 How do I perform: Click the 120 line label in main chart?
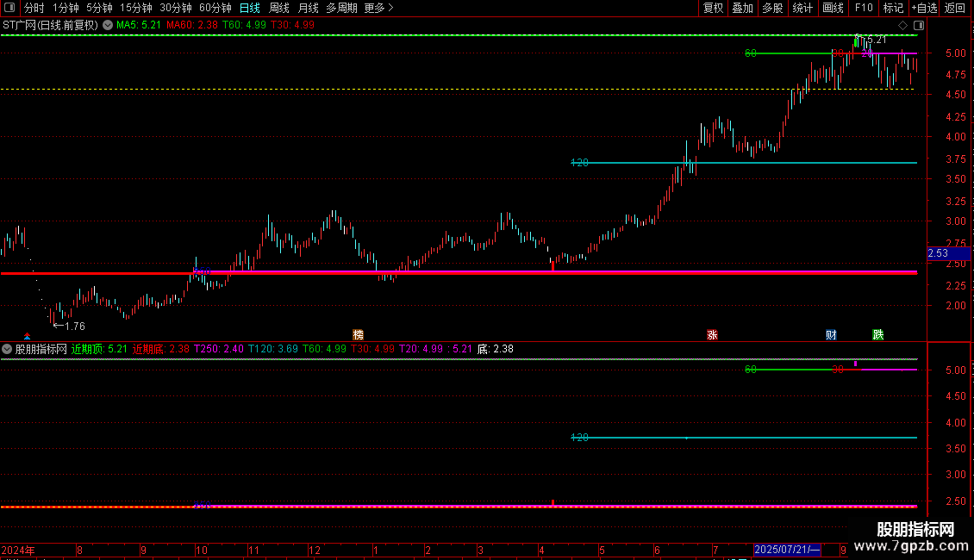pos(579,163)
